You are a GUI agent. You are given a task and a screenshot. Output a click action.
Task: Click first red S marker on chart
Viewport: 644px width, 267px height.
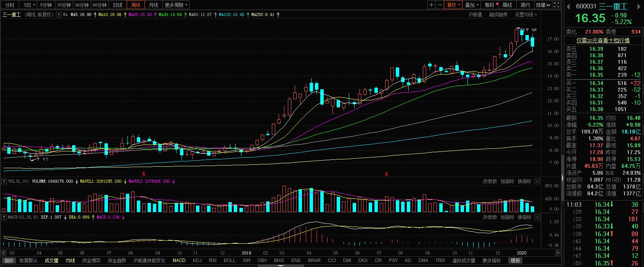144,174
